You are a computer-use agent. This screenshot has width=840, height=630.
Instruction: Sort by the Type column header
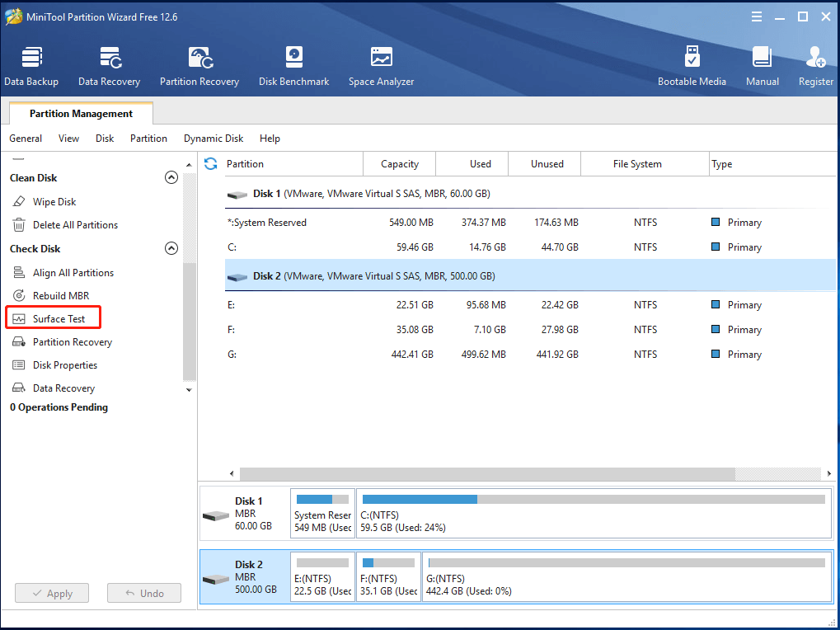(x=772, y=164)
